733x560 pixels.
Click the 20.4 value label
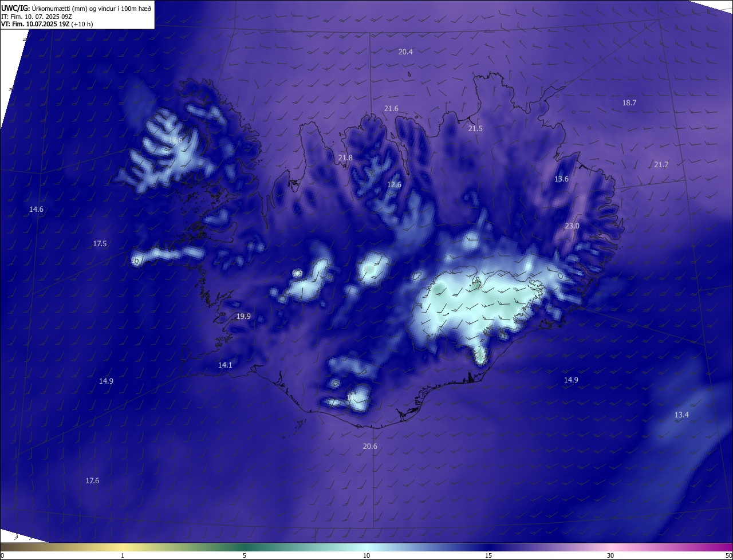(405, 52)
